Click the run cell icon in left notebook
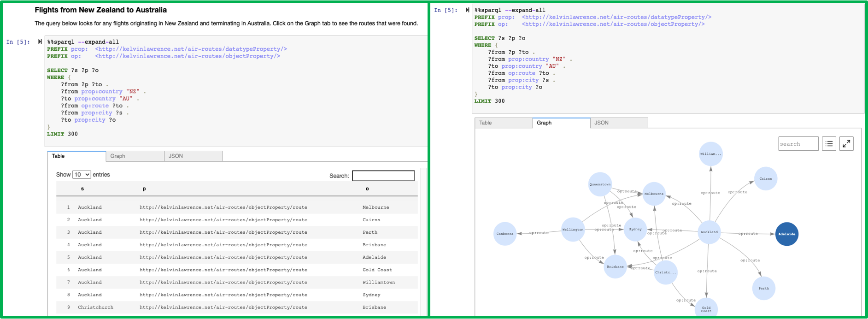The width and height of the screenshot is (868, 319). 40,41
